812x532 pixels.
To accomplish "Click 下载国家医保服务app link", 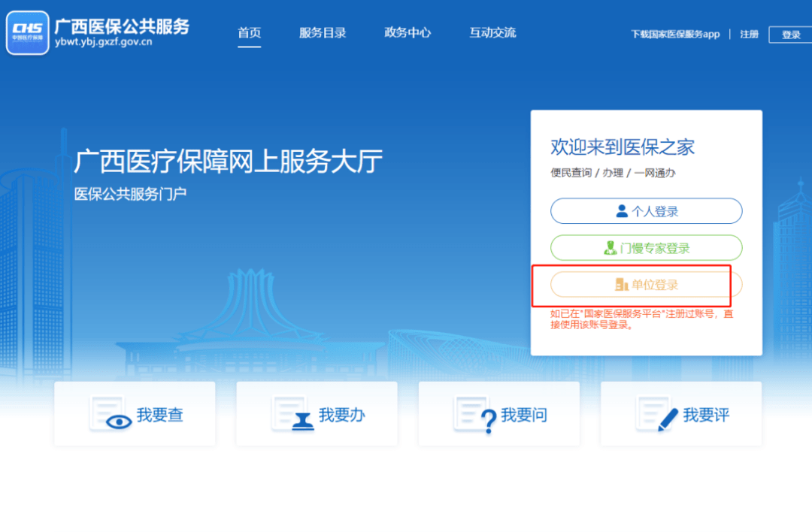I will [x=675, y=34].
